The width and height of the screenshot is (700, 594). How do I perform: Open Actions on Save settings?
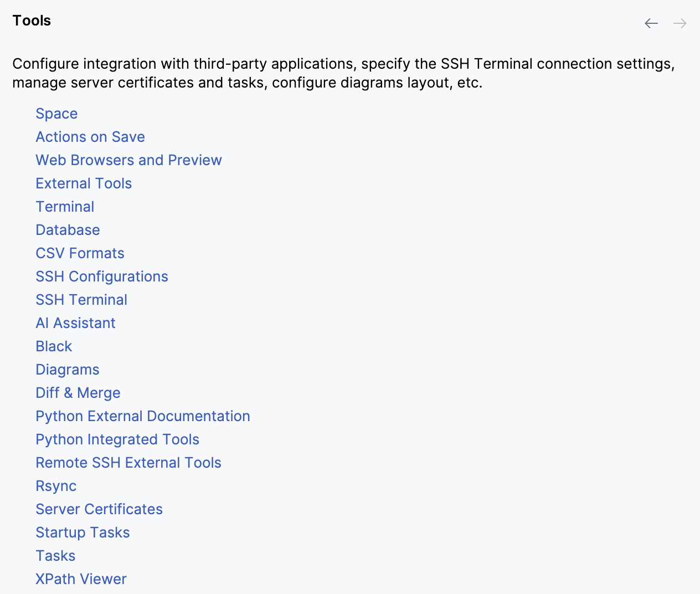click(90, 137)
